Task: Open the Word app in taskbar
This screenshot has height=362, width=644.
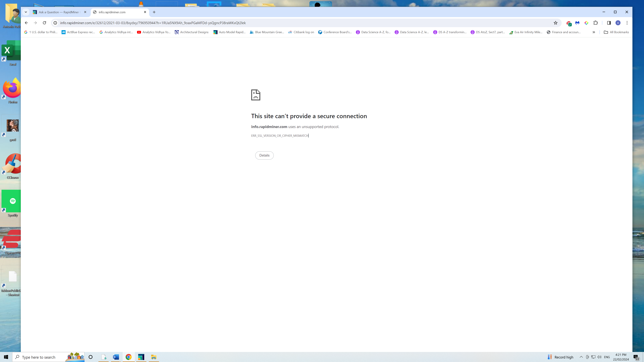Action: 116,357
